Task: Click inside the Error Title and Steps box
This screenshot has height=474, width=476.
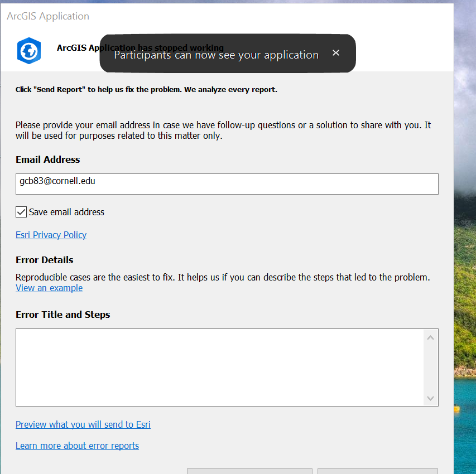Action: (x=220, y=367)
